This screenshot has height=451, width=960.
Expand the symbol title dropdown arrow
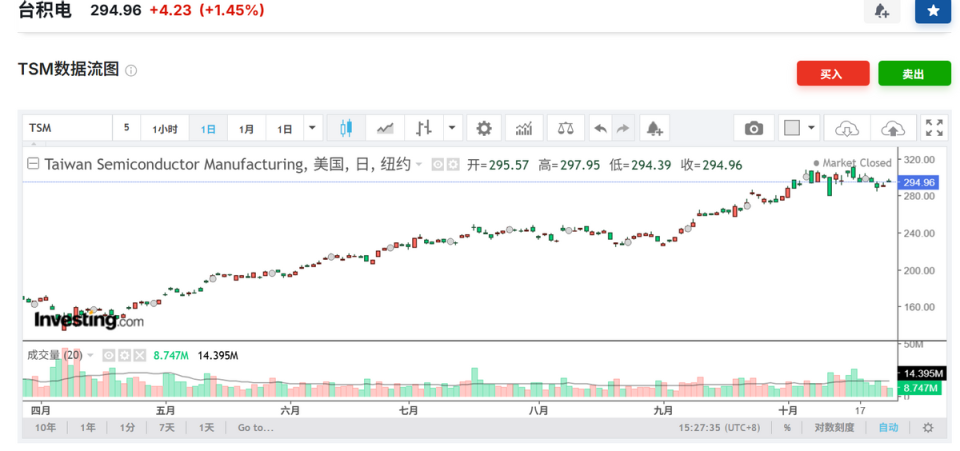coord(419,165)
